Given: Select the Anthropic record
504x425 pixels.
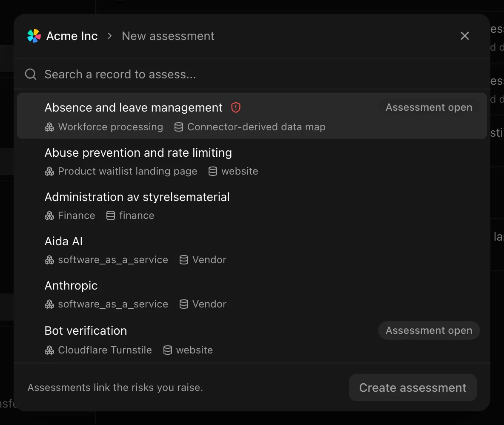Looking at the screenshot, I should pos(252,295).
